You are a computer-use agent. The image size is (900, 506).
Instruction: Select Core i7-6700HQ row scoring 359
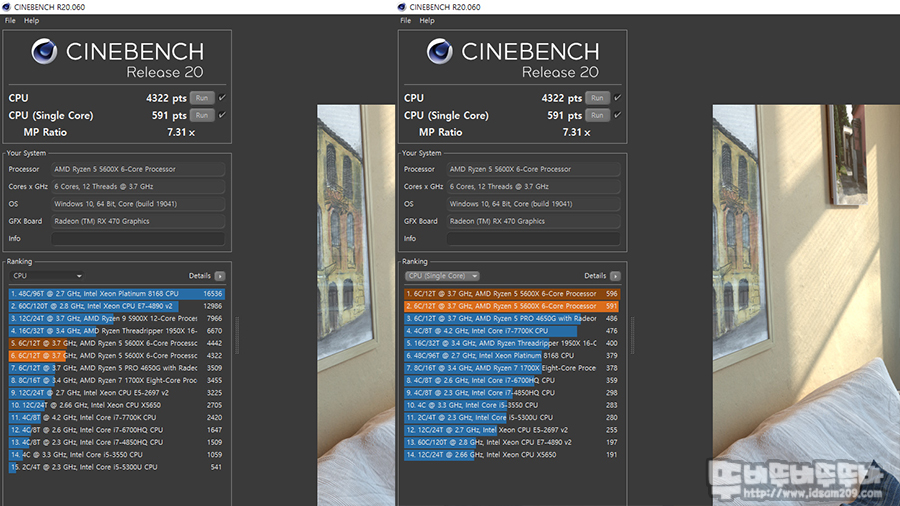512,380
